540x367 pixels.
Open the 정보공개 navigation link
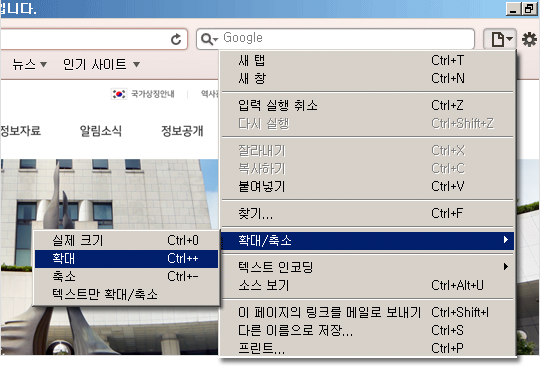pyautogui.click(x=182, y=131)
